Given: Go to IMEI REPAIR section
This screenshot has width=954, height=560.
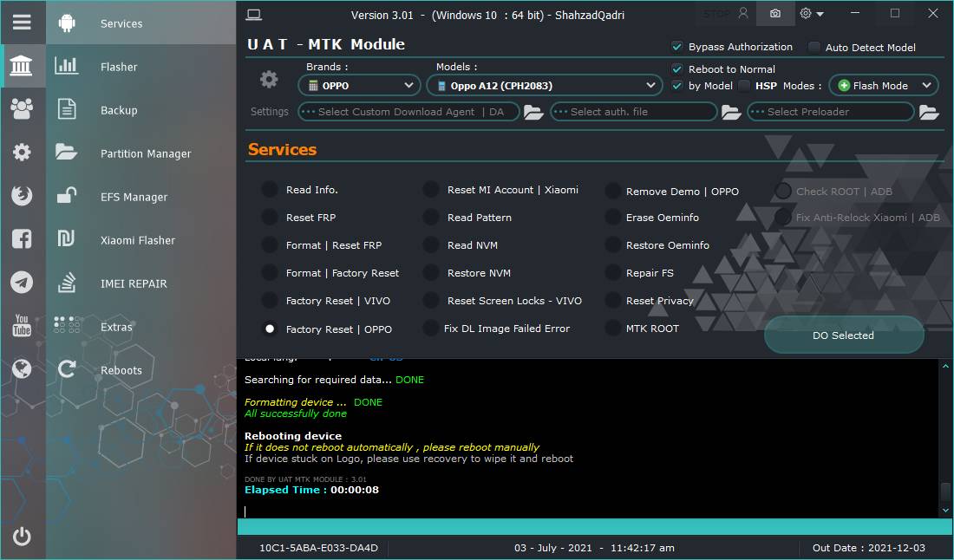Looking at the screenshot, I should [x=134, y=283].
